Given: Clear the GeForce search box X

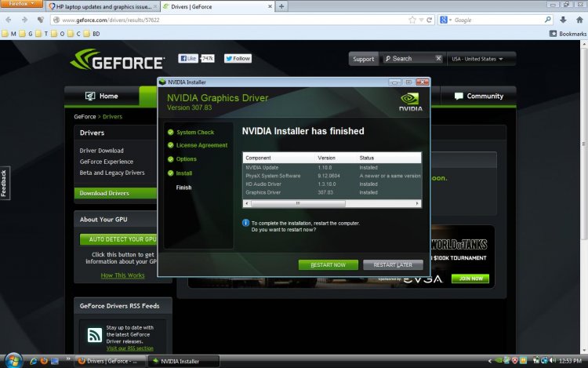Looking at the screenshot, I should coord(438,59).
